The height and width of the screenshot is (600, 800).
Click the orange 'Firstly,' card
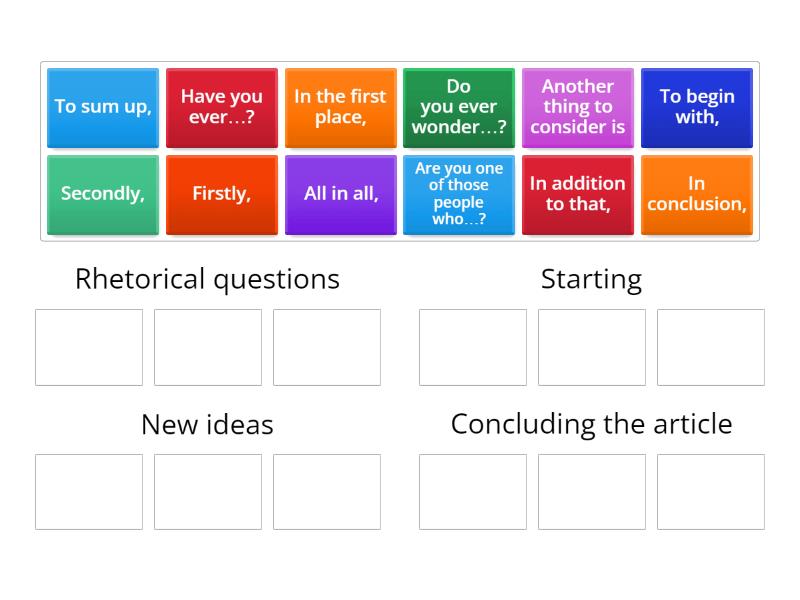coord(221,194)
